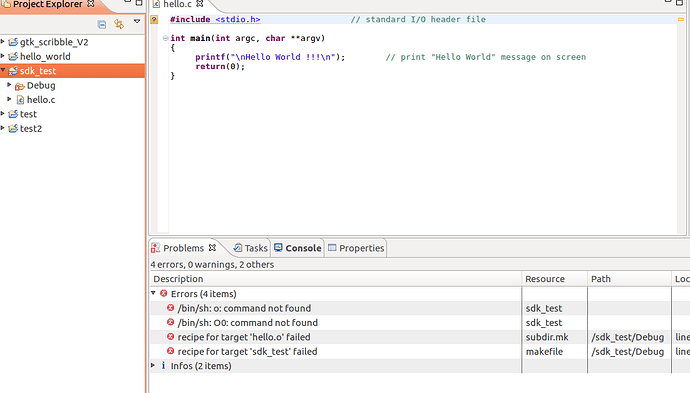Select hello_world project icon
This screenshot has width=690, height=393.
(13, 56)
